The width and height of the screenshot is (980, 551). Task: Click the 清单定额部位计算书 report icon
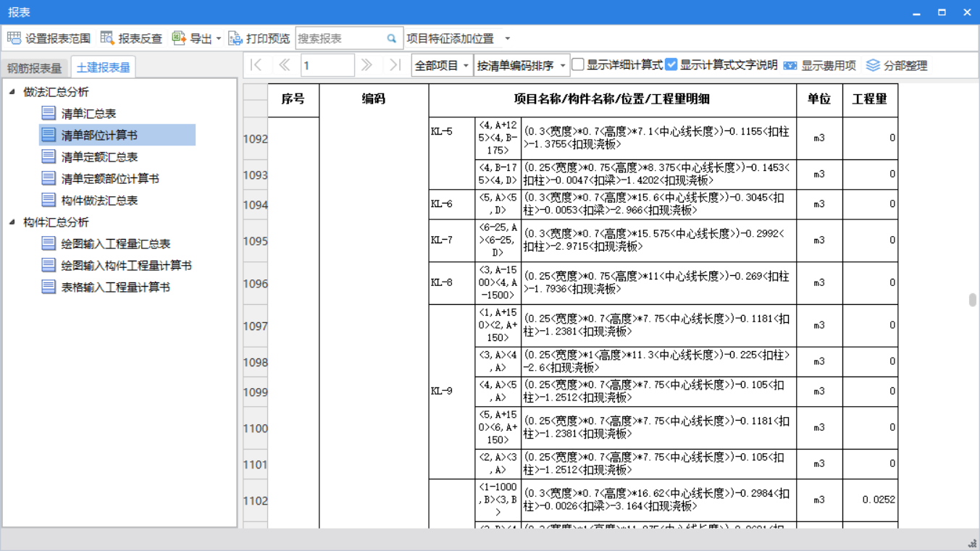click(49, 178)
